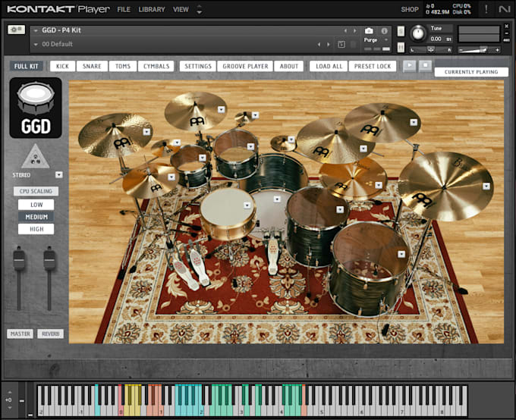The height and width of the screenshot is (420, 516).
Task: Click the minus volume icon
Action: click(x=461, y=50)
